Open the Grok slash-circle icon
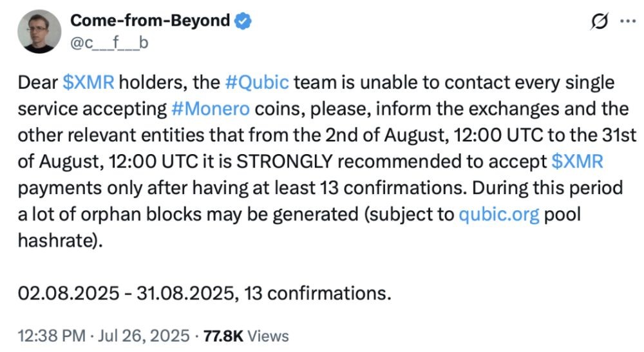Screen dimensions: 644x352 [x=599, y=21]
